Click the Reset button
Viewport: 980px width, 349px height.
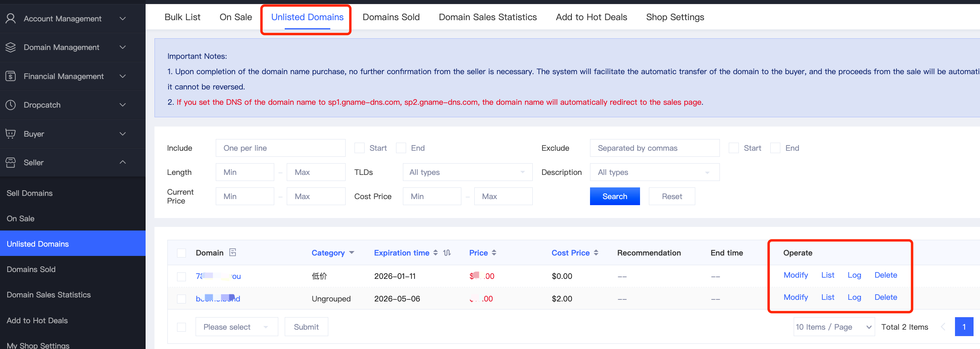[672, 196]
